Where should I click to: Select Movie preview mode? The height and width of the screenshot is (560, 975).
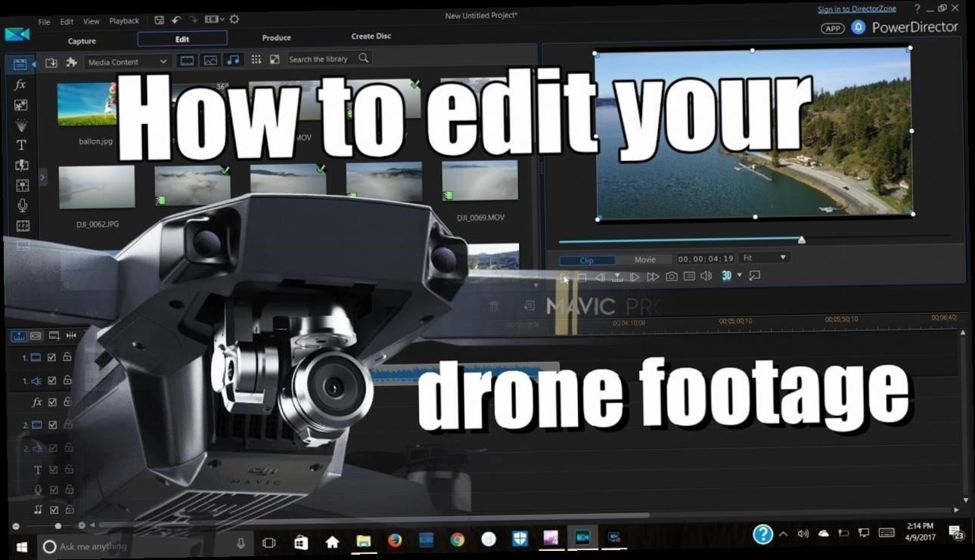[x=644, y=259]
